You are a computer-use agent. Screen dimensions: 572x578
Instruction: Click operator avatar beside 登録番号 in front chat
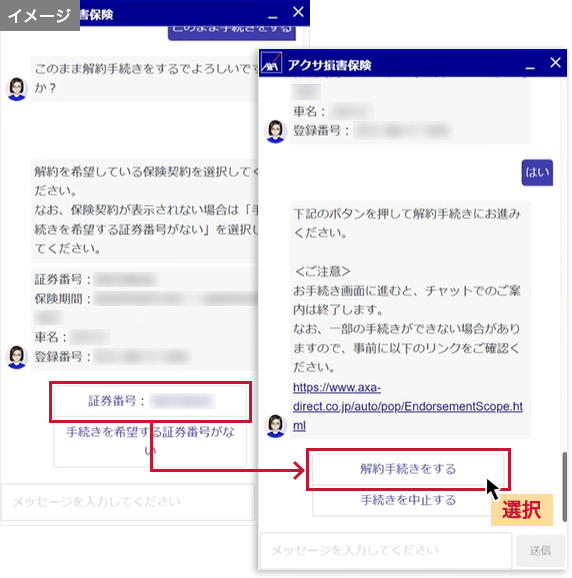275,131
